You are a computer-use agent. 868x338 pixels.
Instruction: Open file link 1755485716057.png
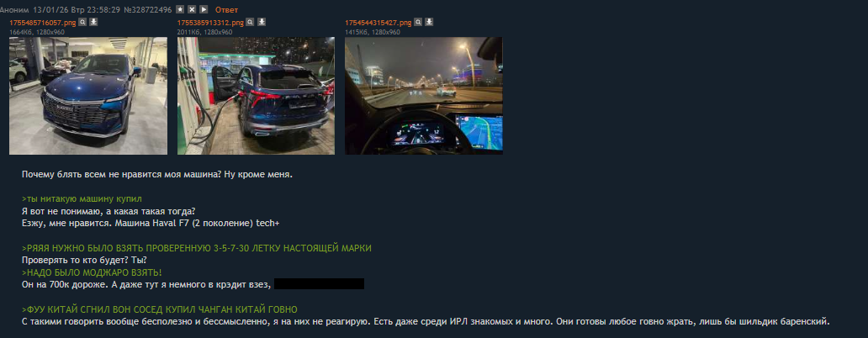43,23
